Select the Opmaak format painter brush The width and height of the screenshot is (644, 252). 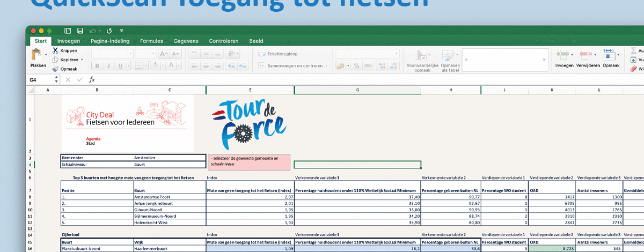coord(56,69)
